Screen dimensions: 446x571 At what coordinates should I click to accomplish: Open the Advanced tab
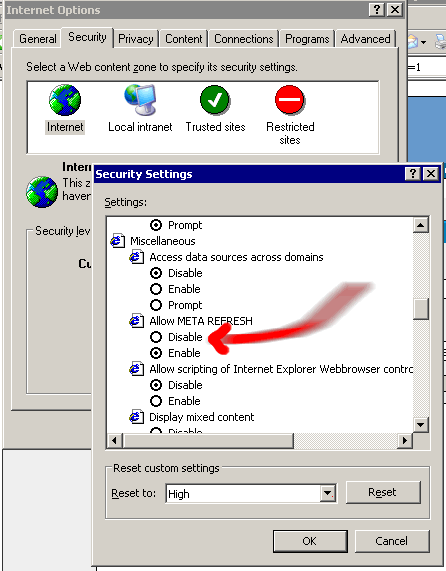(x=366, y=39)
